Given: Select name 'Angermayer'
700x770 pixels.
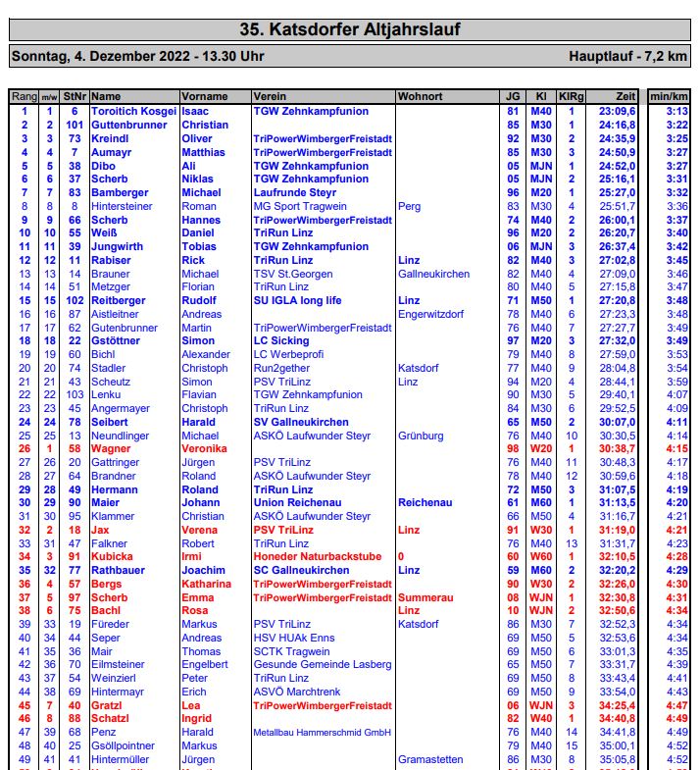Looking at the screenshot, I should tap(121, 409).
